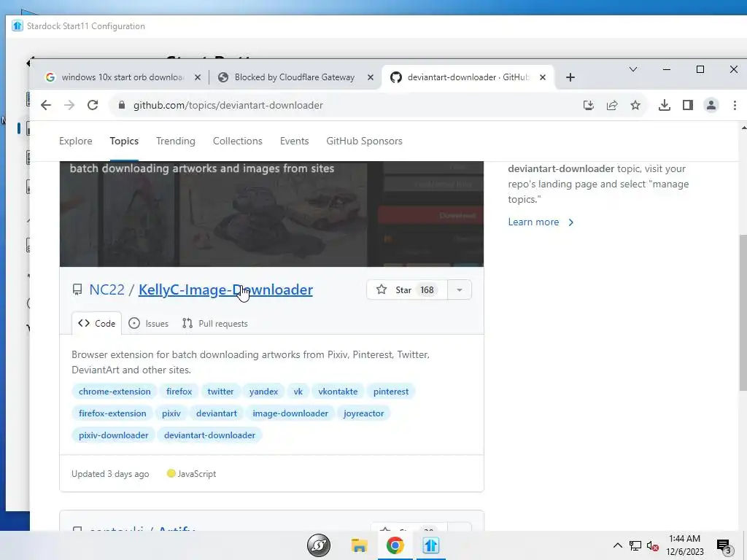The image size is (747, 560).
Task: Switch to Blocked by Cloudflare Gateway tab
Action: [x=294, y=77]
